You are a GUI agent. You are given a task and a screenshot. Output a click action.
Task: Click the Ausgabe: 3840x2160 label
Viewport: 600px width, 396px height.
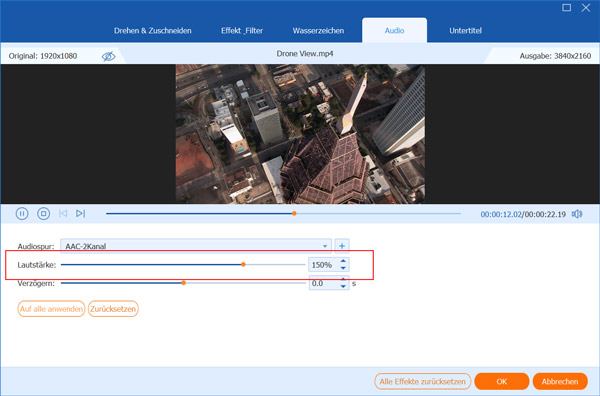pos(555,56)
